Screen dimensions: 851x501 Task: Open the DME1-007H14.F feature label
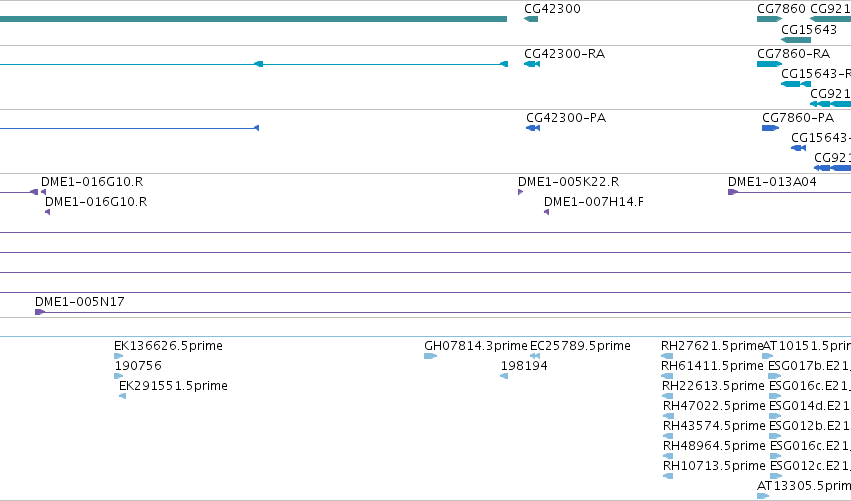594,202
